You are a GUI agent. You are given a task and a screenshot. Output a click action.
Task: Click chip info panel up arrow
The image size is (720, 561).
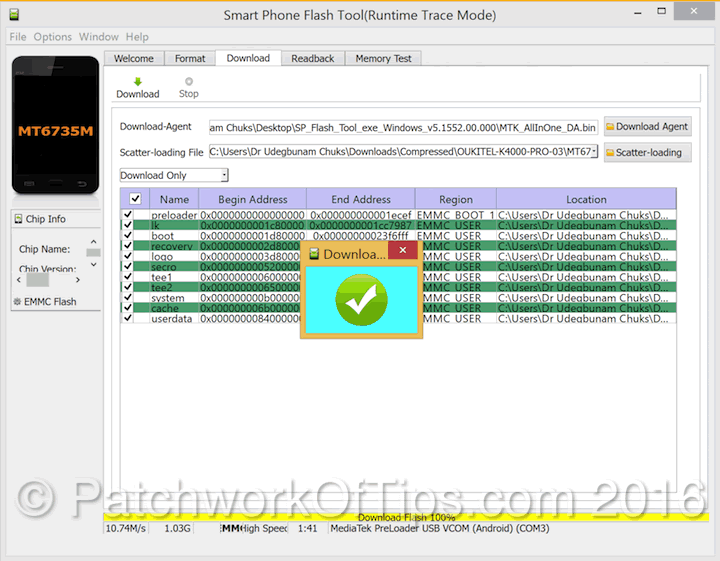(x=93, y=241)
